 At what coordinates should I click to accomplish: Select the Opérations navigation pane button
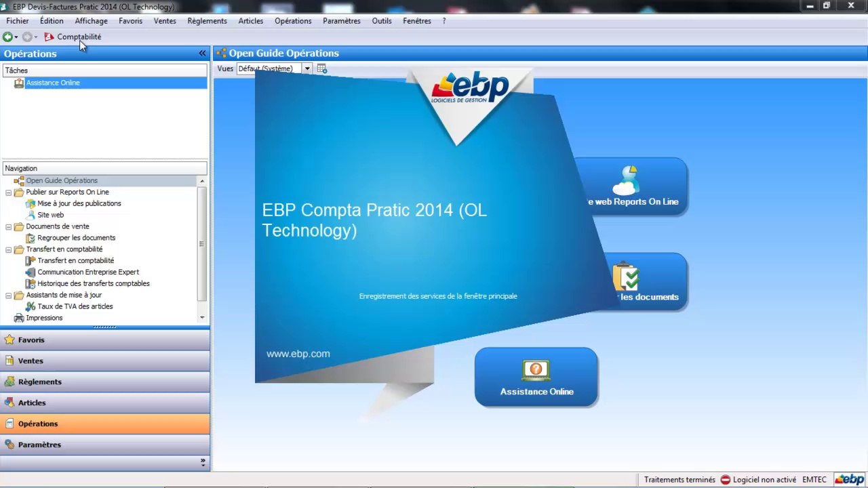(x=105, y=424)
